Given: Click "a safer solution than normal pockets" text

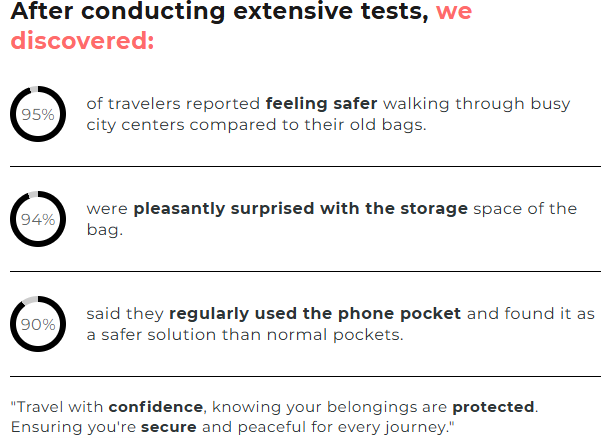Looking at the screenshot, I should tap(245, 335).
